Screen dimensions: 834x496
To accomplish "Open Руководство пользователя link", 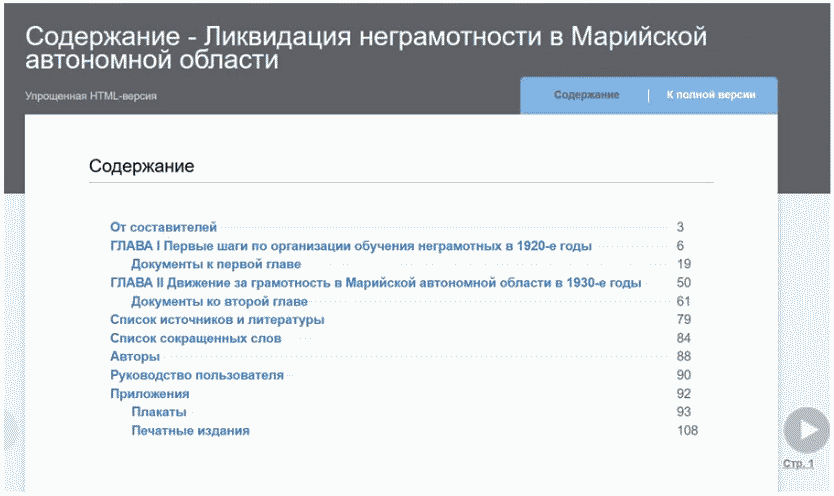I will point(197,376).
